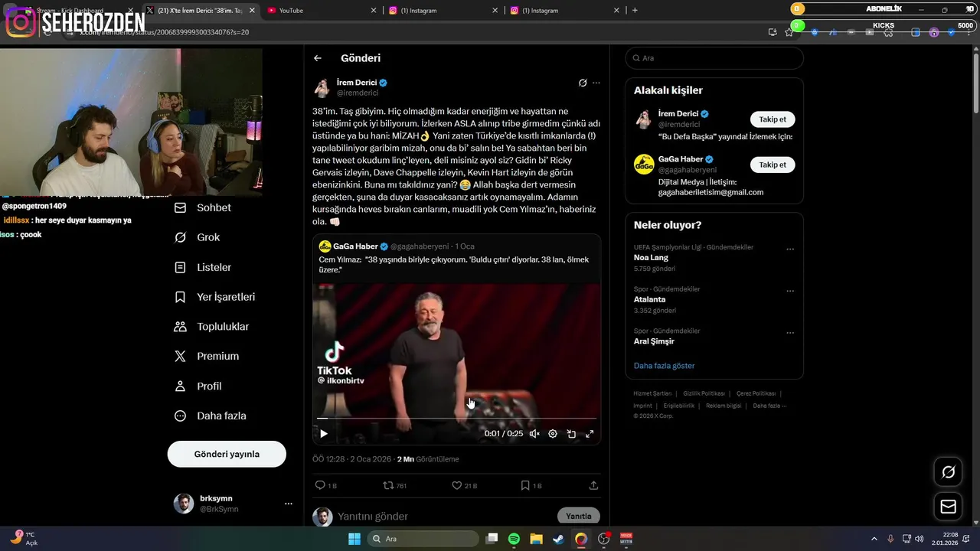Click the Gönderi yayınla button

[x=227, y=454]
